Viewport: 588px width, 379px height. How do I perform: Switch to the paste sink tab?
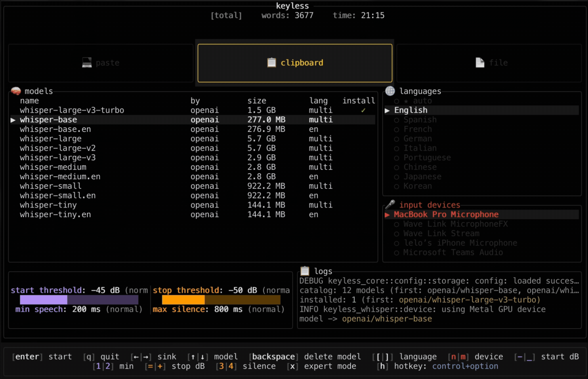coord(101,63)
